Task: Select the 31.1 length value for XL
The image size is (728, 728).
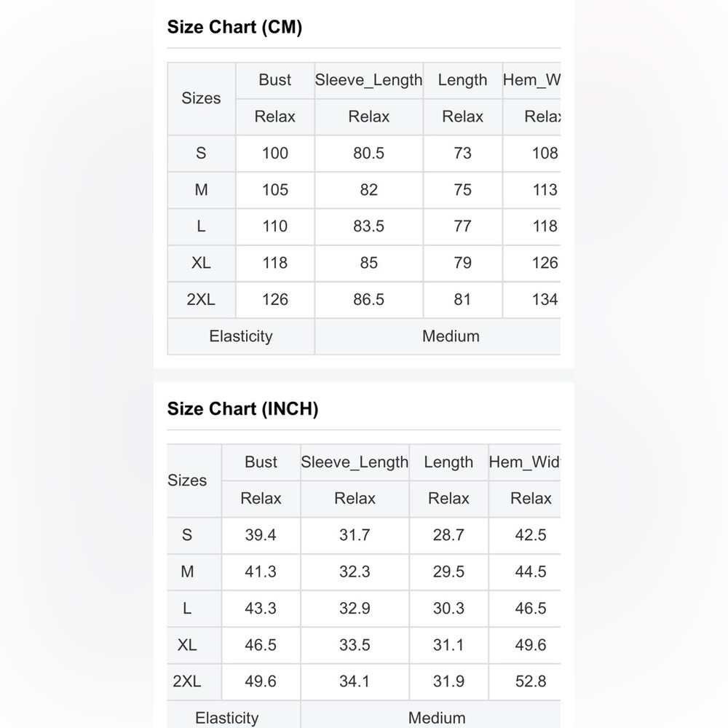Action: (448, 645)
